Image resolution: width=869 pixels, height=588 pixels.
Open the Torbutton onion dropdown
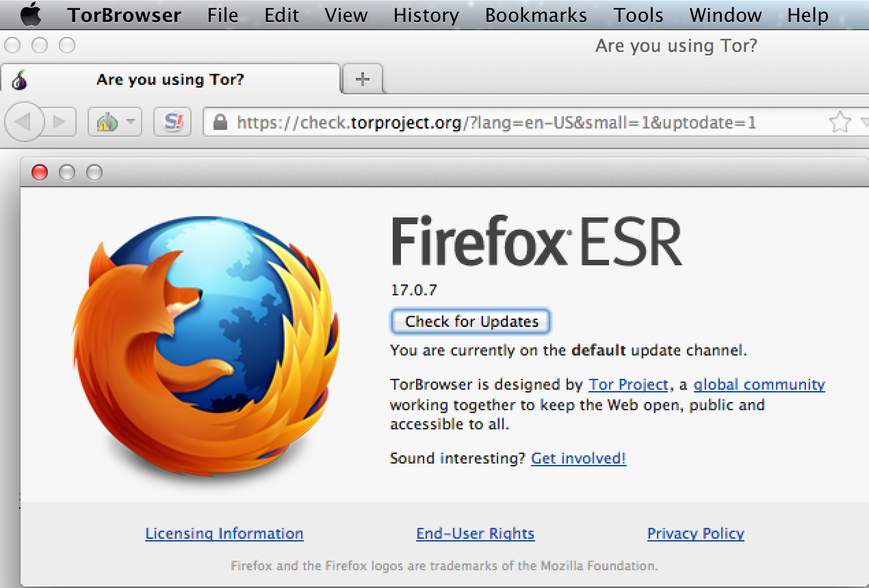(114, 122)
